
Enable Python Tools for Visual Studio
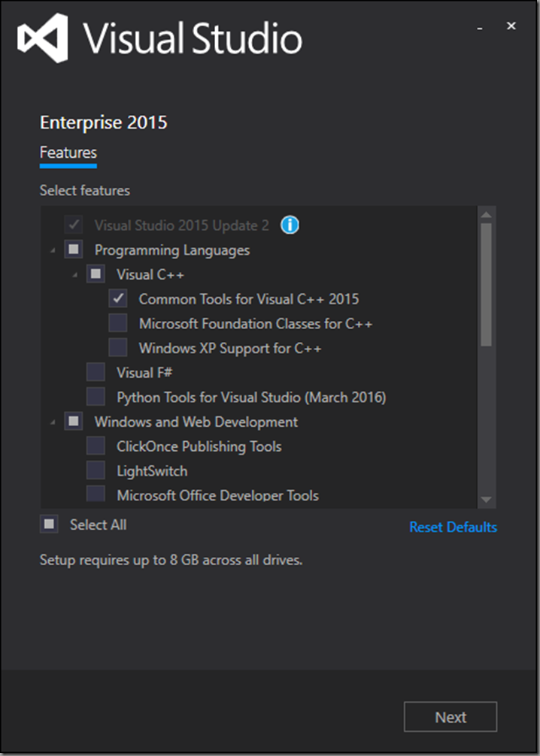pyautogui.click(x=96, y=397)
